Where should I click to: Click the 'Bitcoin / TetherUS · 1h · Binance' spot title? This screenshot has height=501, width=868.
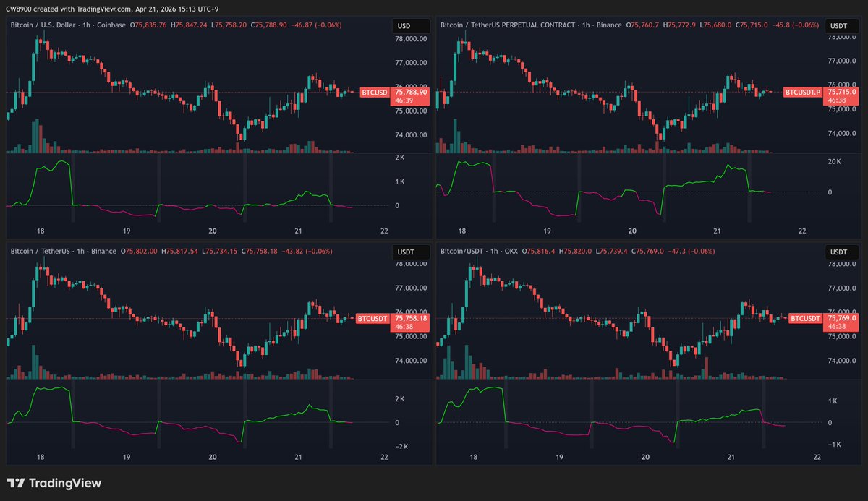pos(64,252)
